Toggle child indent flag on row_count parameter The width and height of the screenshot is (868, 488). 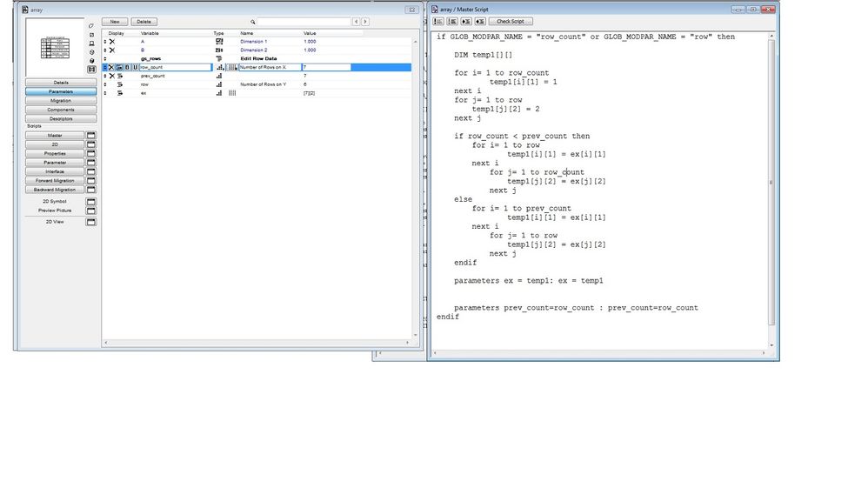click(x=119, y=67)
